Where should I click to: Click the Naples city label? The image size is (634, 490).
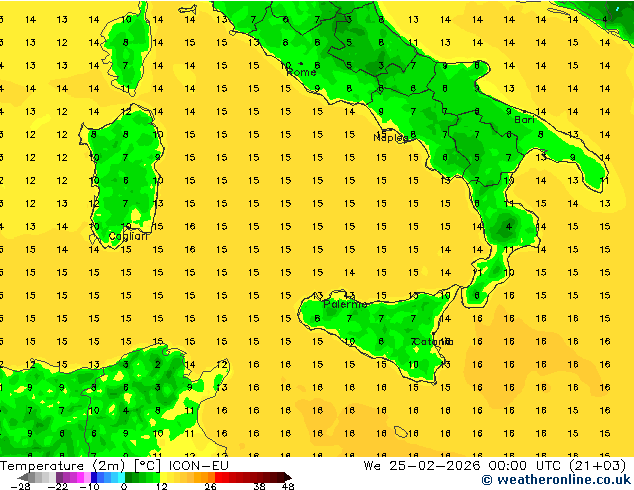tap(391, 138)
